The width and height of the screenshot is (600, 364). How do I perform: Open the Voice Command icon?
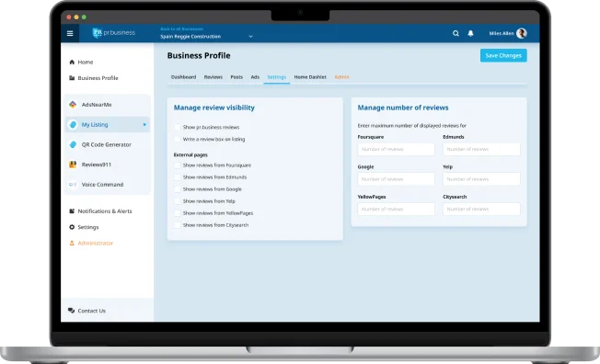73,184
